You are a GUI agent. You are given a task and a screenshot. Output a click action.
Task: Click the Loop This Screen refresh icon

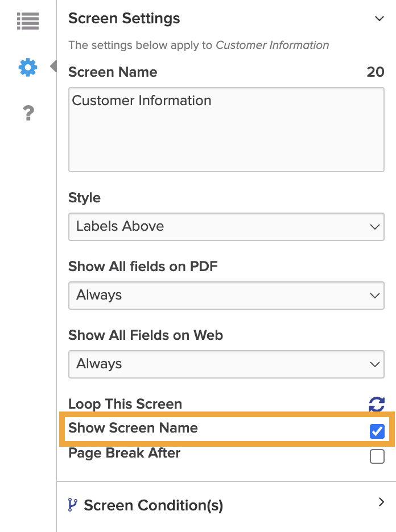point(376,404)
